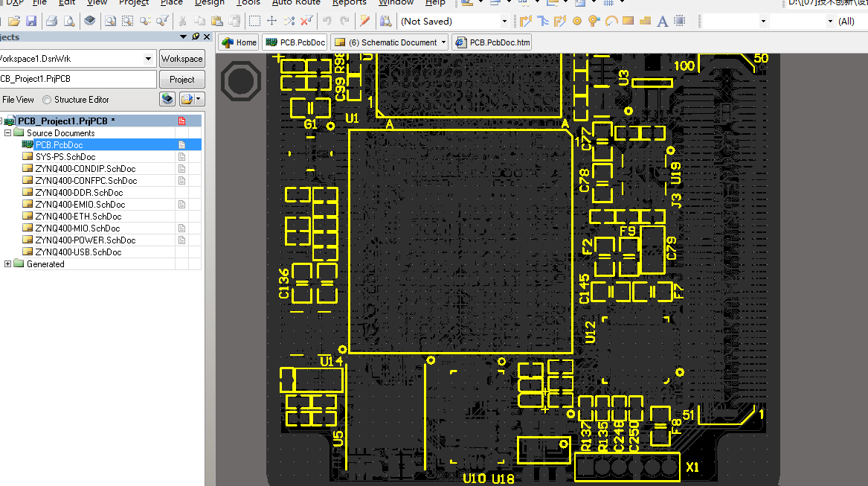Screen dimensions: 868x486
Task: Place an arc by edge
Action: (611, 21)
